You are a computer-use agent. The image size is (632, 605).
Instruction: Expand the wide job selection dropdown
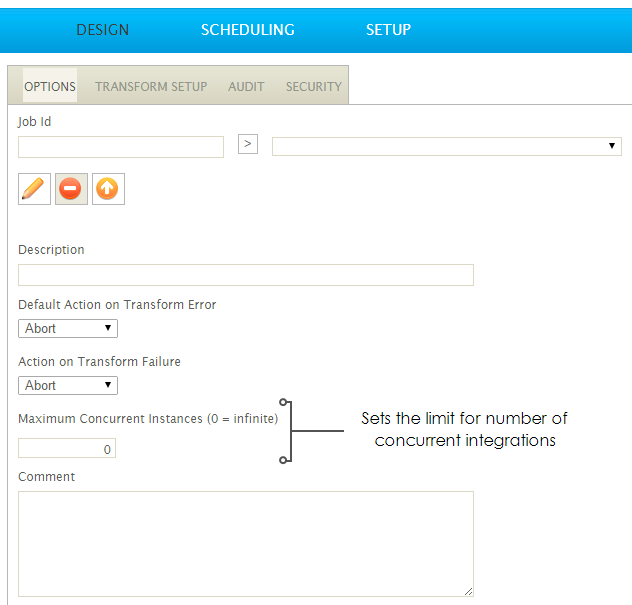point(446,147)
